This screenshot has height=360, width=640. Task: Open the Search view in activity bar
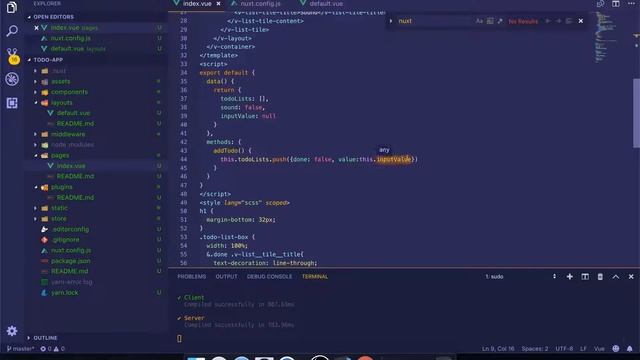click(12, 31)
